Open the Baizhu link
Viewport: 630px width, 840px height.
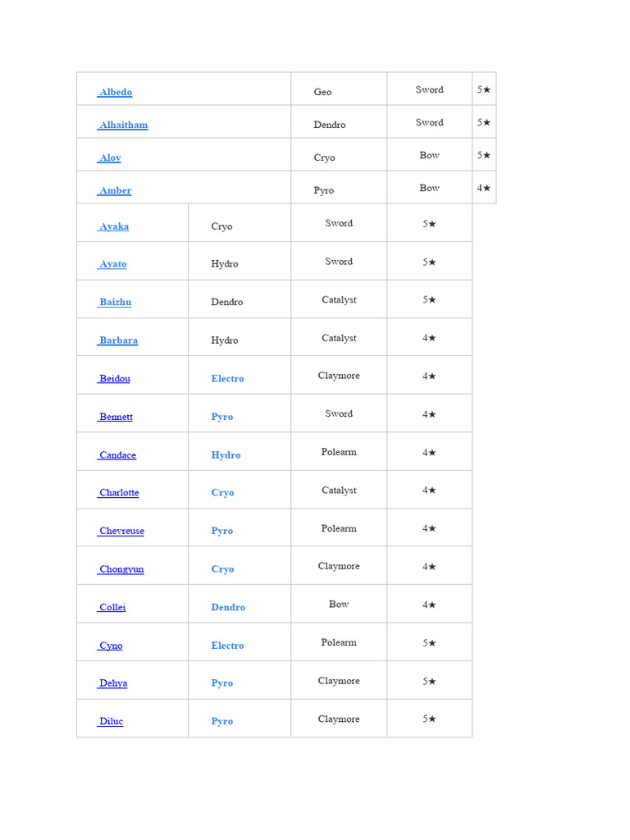[115, 303]
